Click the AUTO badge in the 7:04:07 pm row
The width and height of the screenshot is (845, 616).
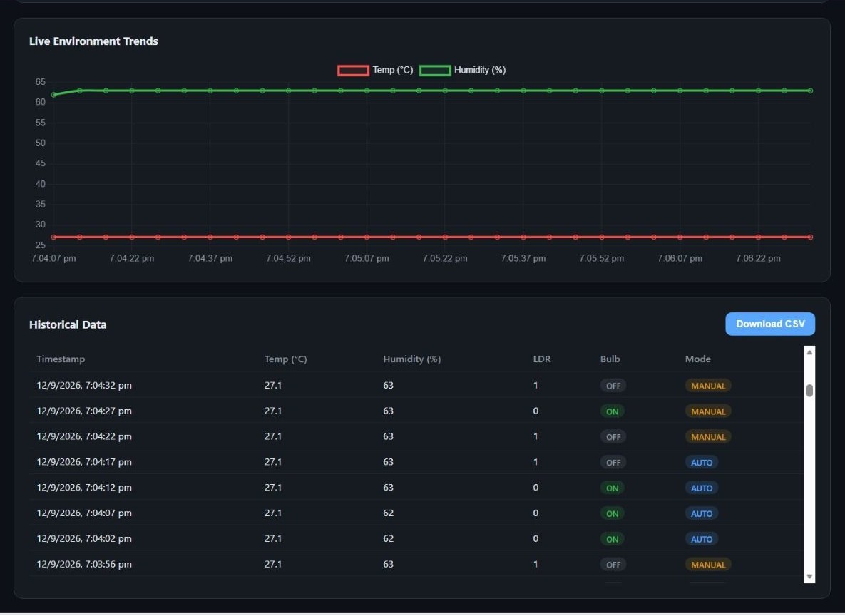[x=702, y=514]
